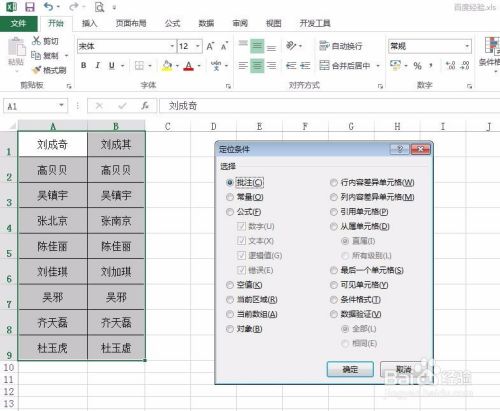
Task: Select the 条件格式(T) radio option
Action: click(x=333, y=300)
